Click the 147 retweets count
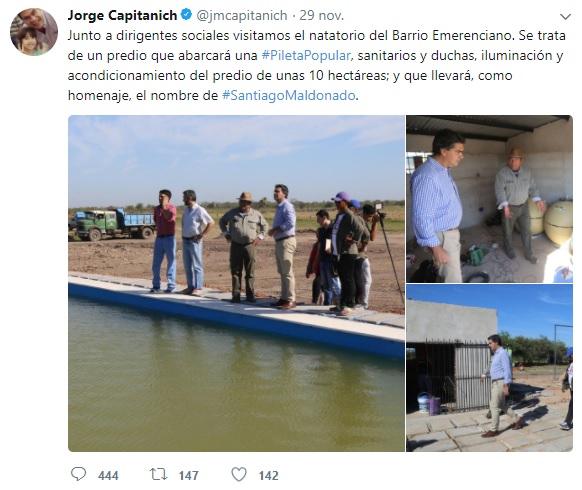 click(x=189, y=476)
